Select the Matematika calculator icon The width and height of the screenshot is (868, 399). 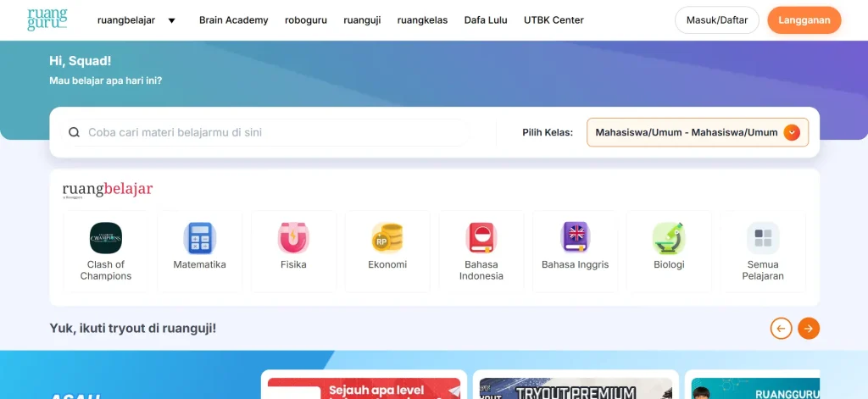coord(200,238)
